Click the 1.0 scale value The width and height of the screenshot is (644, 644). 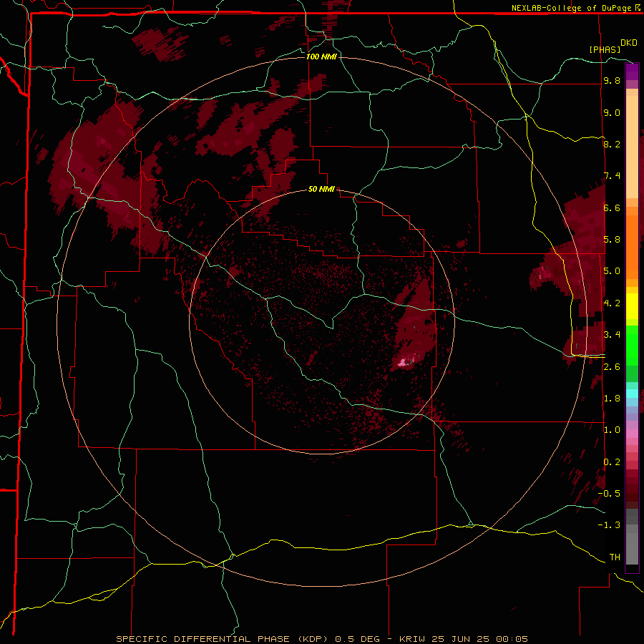tap(612, 430)
